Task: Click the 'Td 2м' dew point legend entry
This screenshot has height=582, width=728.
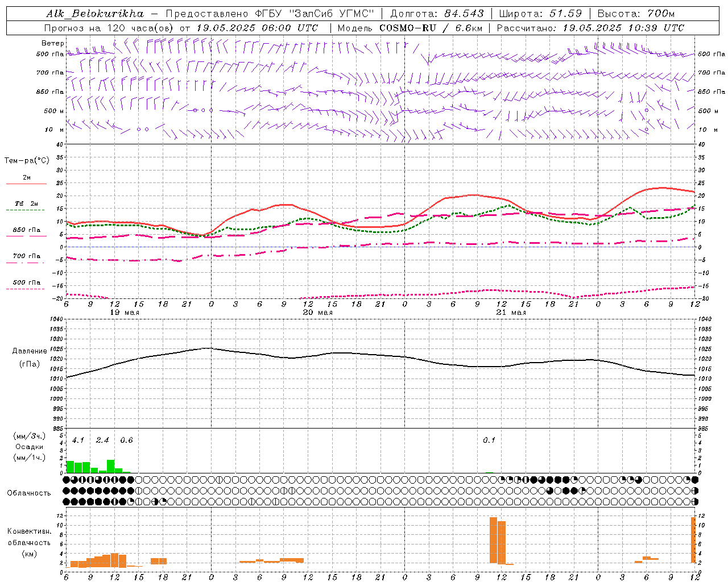Action: coord(27,203)
